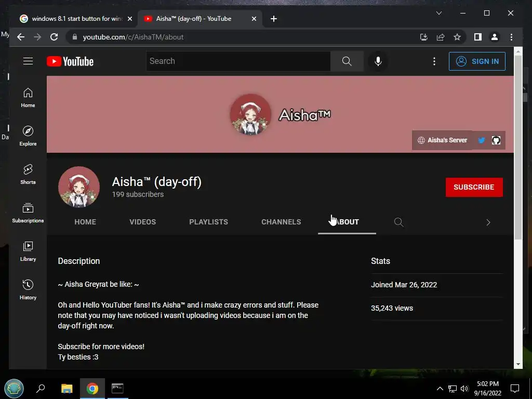Open YouTube settings three-dot menu

click(434, 61)
